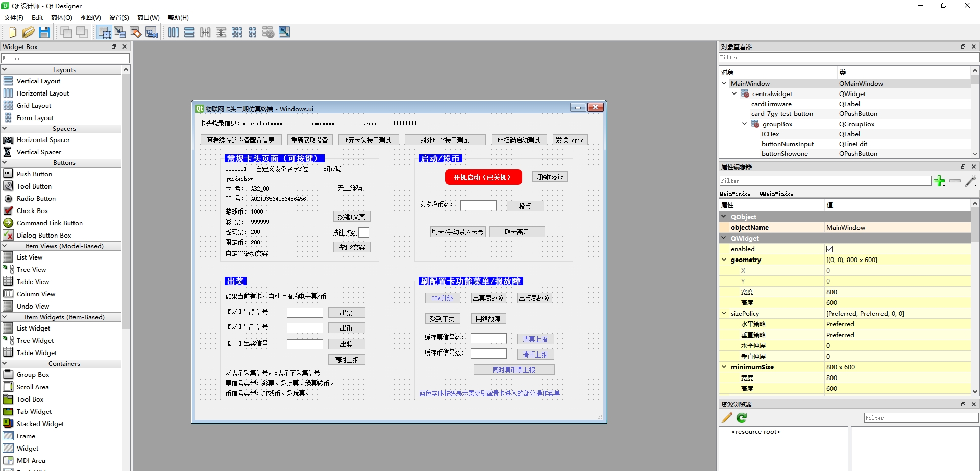Click the red 开机启动（已关机）button
980x471 pixels.
click(x=483, y=177)
